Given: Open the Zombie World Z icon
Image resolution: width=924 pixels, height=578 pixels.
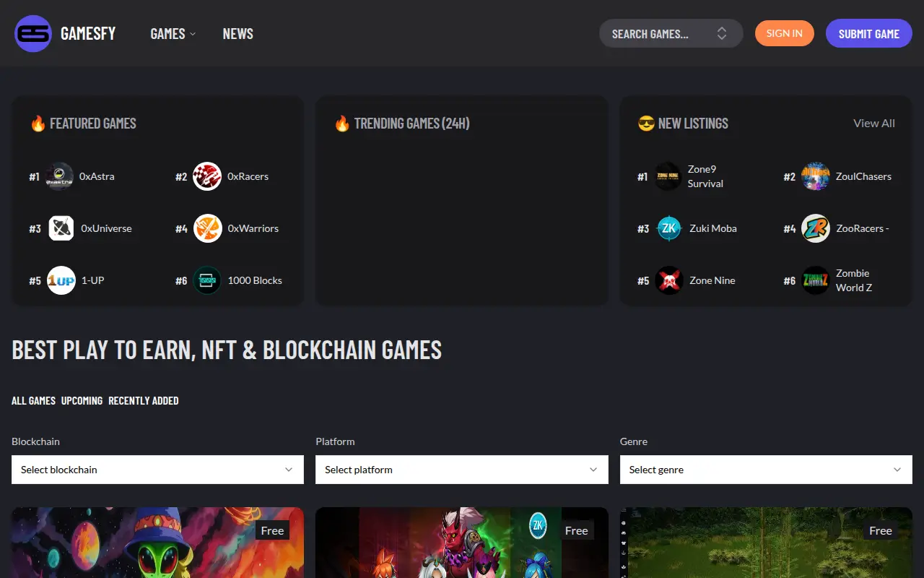Looking at the screenshot, I should (816, 280).
